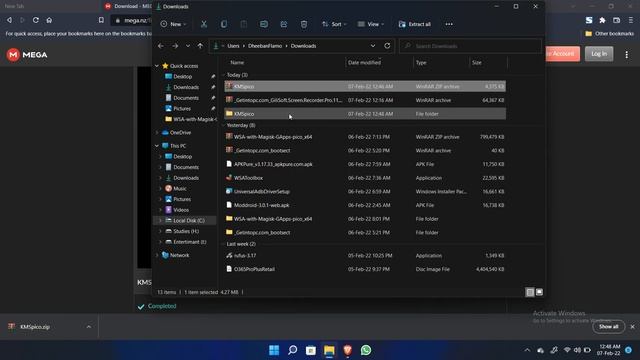Open KMSpico.zip download item options chevron
This screenshot has height=360, width=640.
(89, 327)
